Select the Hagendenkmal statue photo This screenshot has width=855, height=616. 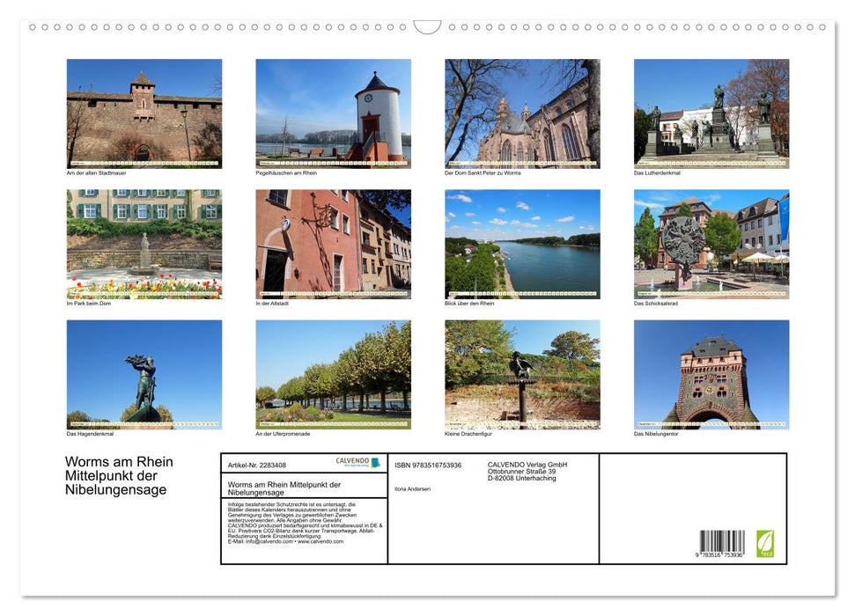point(144,375)
